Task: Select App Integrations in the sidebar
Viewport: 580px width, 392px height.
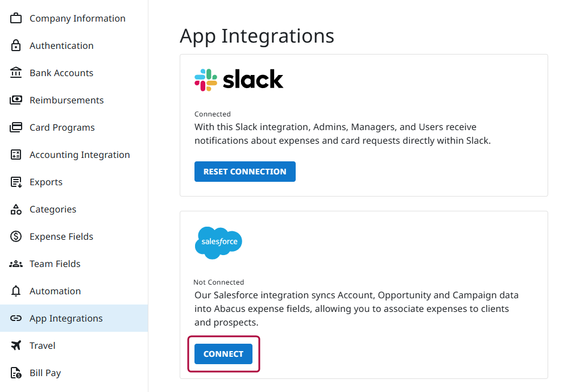Action: coord(66,318)
